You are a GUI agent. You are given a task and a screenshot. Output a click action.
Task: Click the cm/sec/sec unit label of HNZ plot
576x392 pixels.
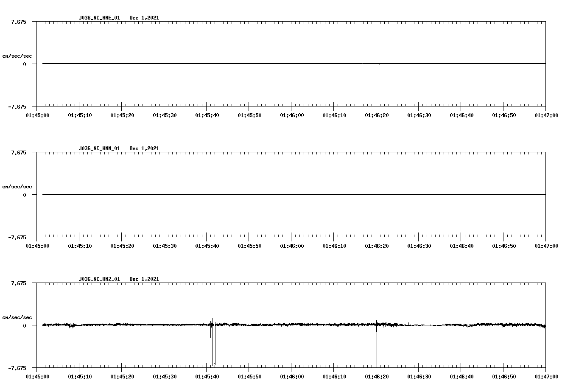[17, 317]
